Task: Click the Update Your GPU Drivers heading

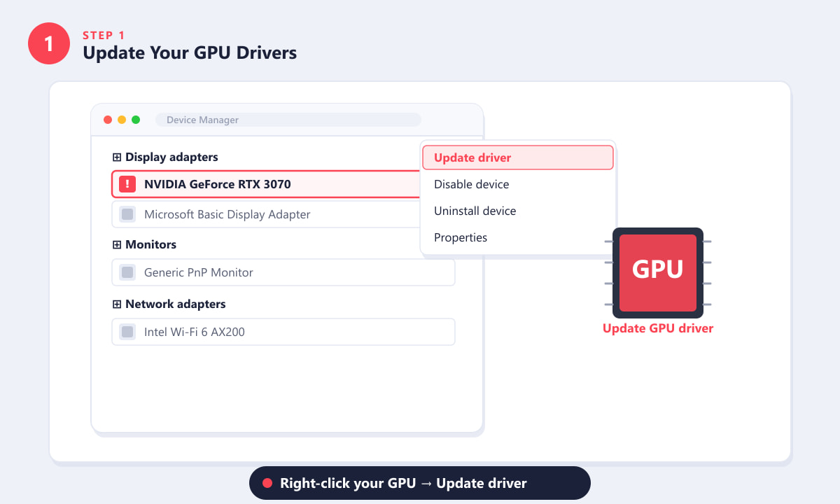Action: (190, 52)
